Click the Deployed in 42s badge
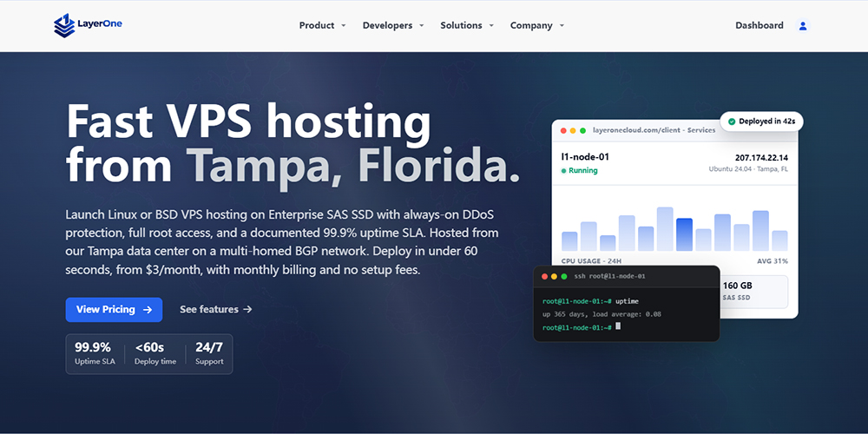The height and width of the screenshot is (434, 868). (761, 122)
